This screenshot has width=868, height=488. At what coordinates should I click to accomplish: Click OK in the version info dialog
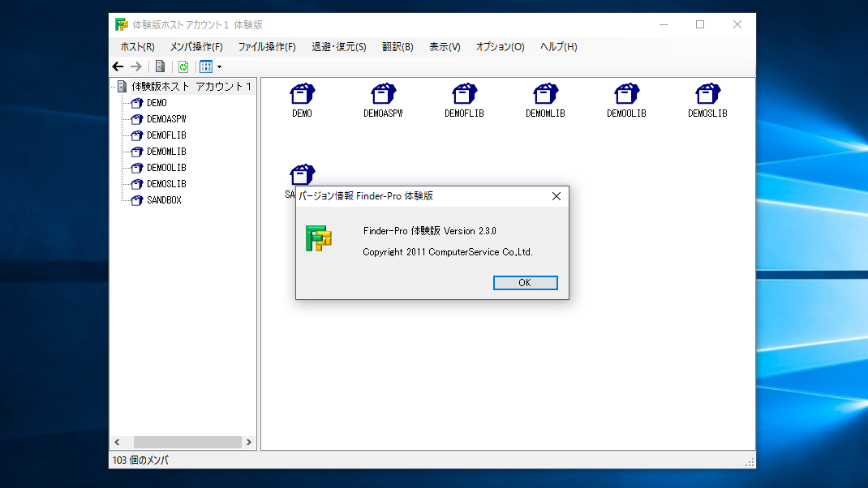(x=526, y=283)
